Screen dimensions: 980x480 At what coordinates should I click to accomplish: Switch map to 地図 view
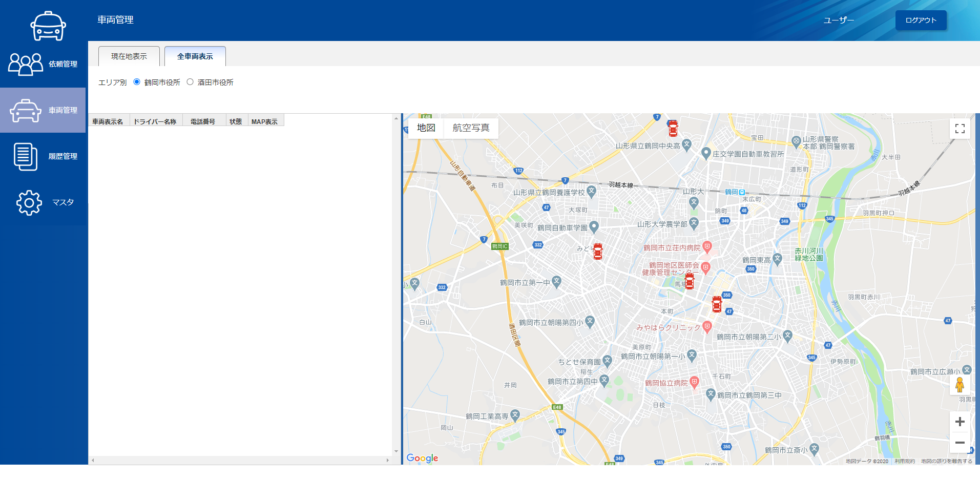point(426,128)
